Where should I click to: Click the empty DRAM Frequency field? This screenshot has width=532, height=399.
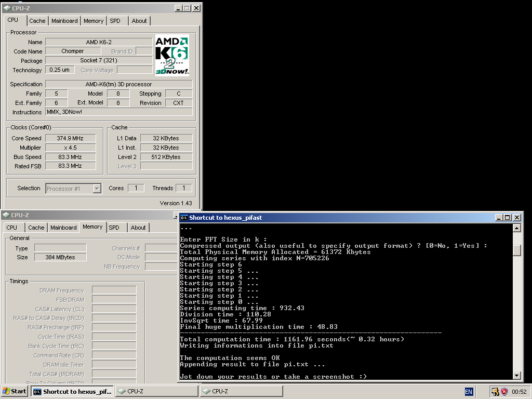pos(114,290)
